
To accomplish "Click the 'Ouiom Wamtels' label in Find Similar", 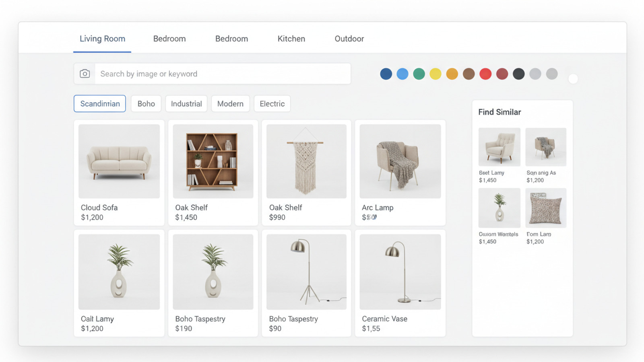I will click(x=498, y=234).
